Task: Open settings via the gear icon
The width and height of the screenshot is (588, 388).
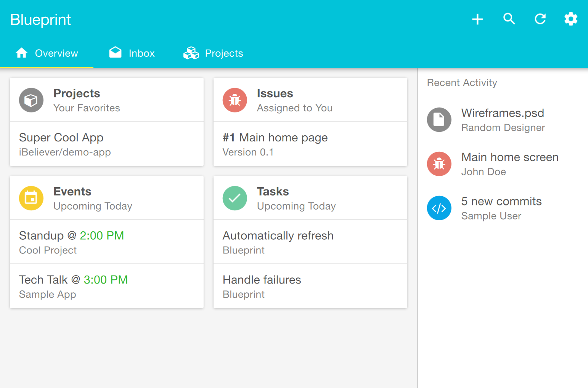Action: pyautogui.click(x=571, y=19)
